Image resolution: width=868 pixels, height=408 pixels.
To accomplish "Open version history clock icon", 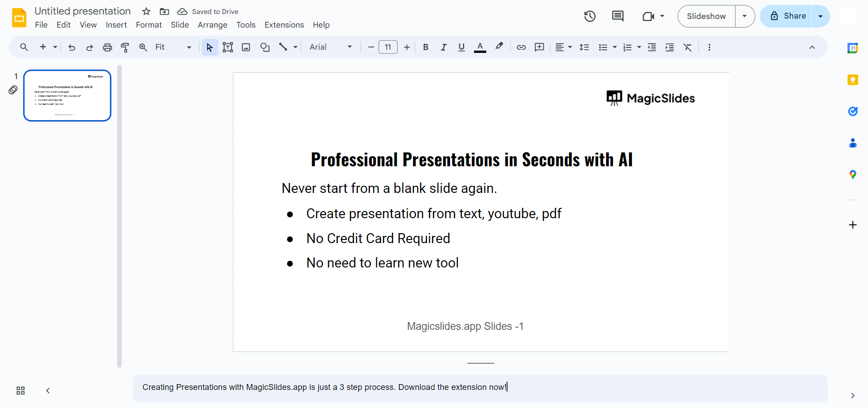I will pos(590,16).
